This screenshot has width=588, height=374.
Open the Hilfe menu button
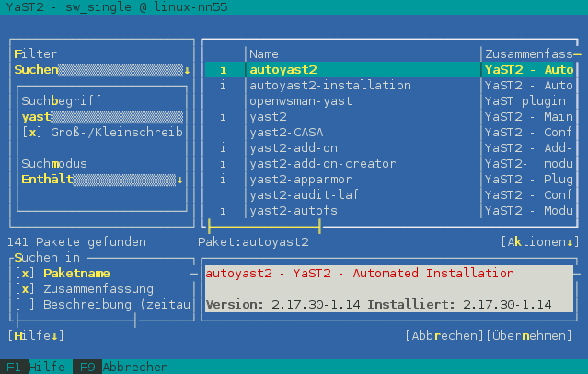[x=36, y=335]
